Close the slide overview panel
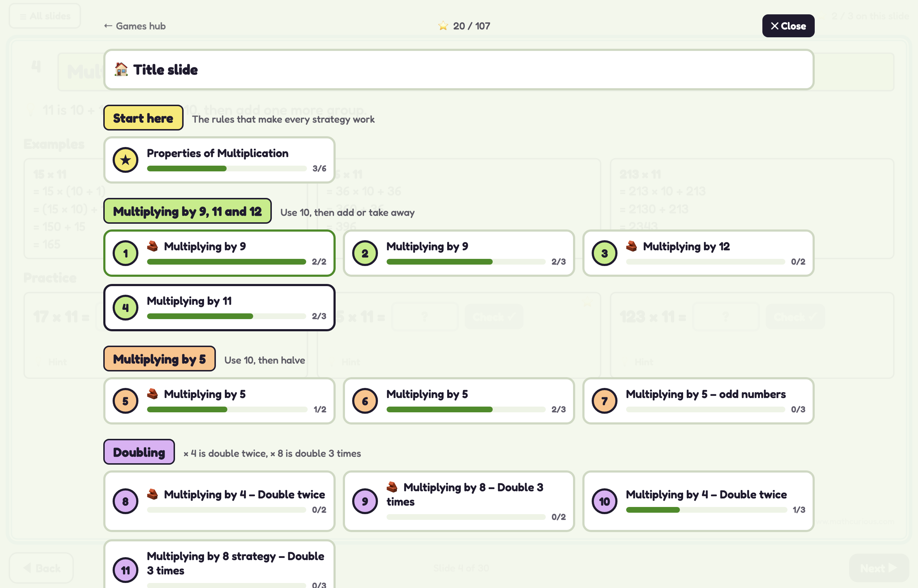Viewport: 918px width, 588px height. point(788,26)
